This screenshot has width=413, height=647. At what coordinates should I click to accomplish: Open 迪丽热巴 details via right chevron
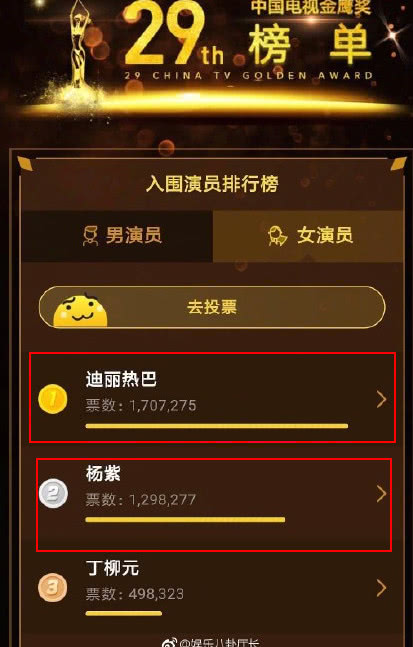tap(382, 399)
